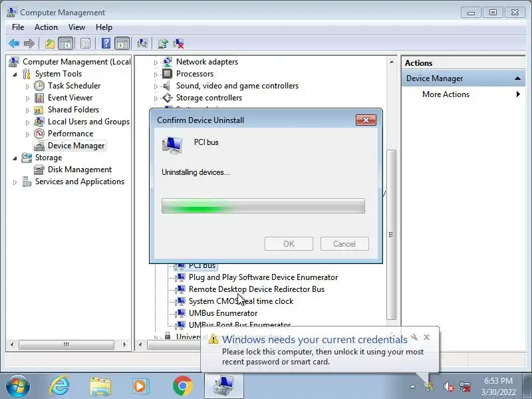Screen dimensions: 532x399
Task: Open the View menu
Action: 76,27
